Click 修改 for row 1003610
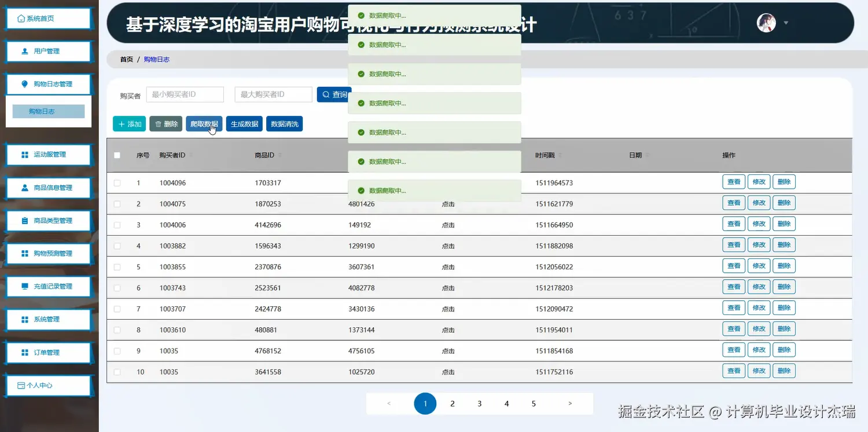868x432 pixels. [x=759, y=329]
